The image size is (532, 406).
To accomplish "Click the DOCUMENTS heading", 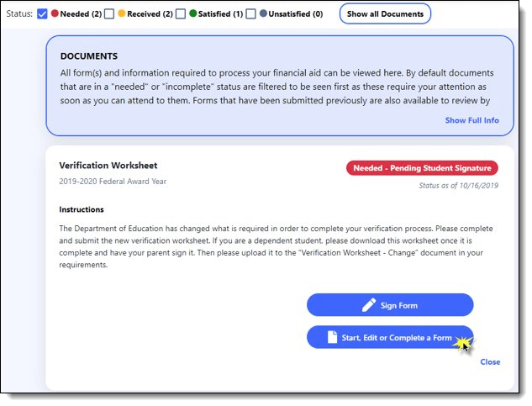I will 89,56.
